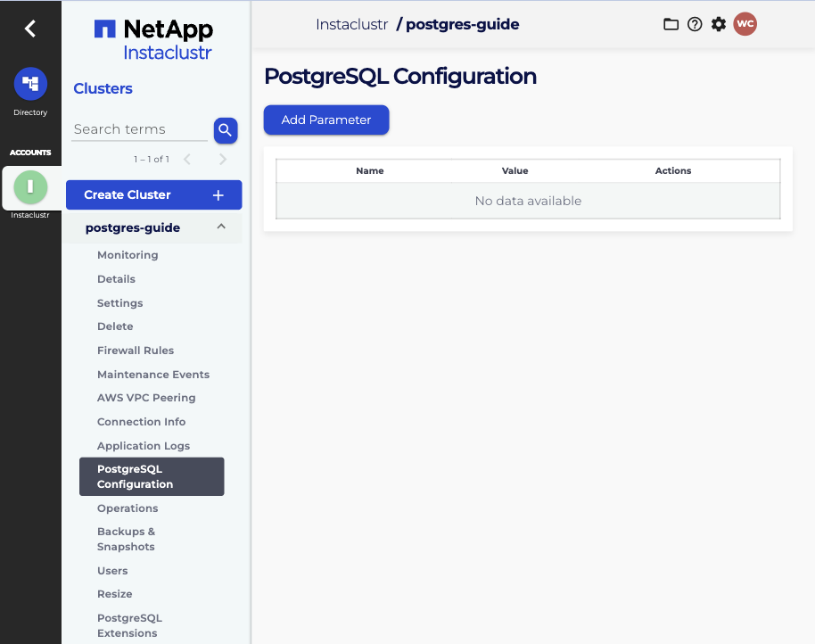
Task: Open the Directory icon
Action: coord(30,84)
